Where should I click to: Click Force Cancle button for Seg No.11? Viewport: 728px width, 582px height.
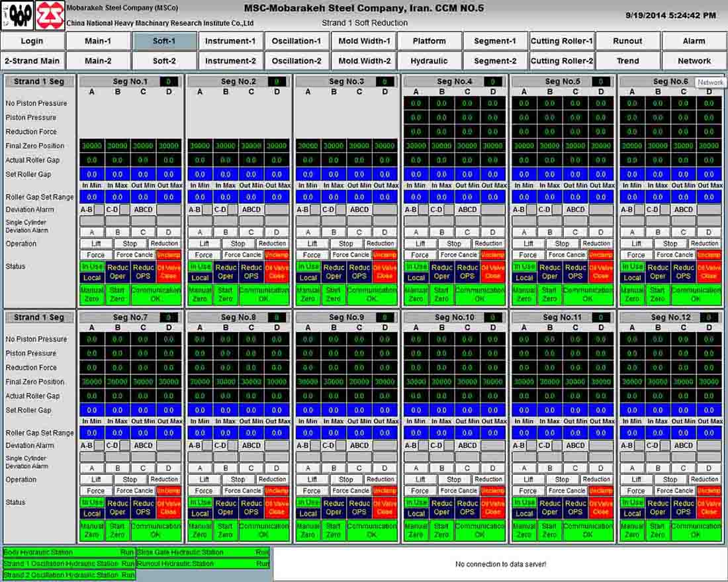point(567,491)
